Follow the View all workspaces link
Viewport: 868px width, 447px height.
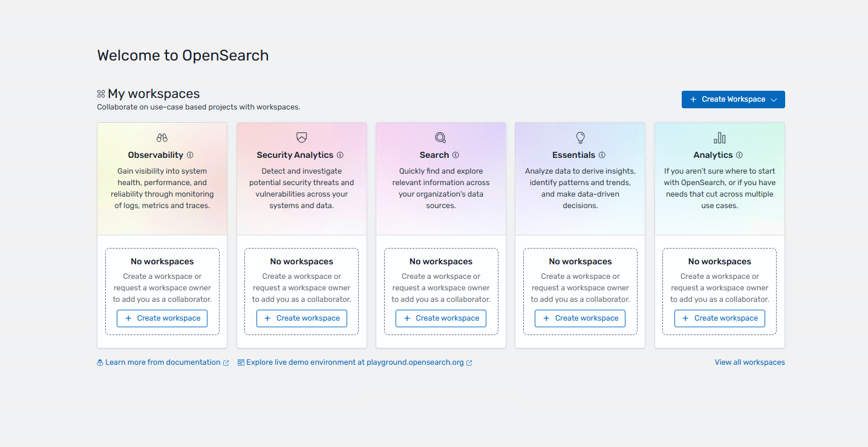tap(750, 362)
